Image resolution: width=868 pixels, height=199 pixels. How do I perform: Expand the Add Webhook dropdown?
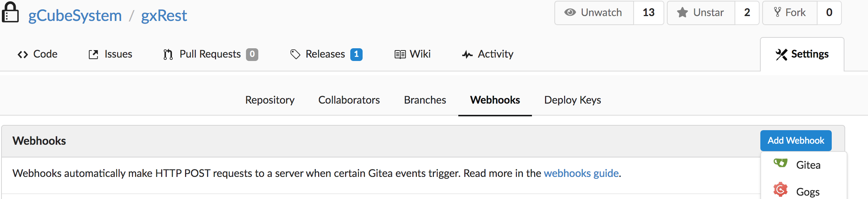[x=796, y=141]
